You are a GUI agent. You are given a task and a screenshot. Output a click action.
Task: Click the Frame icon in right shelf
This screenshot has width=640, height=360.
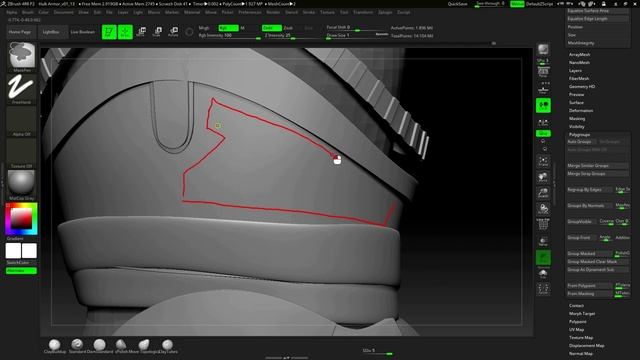point(543,161)
